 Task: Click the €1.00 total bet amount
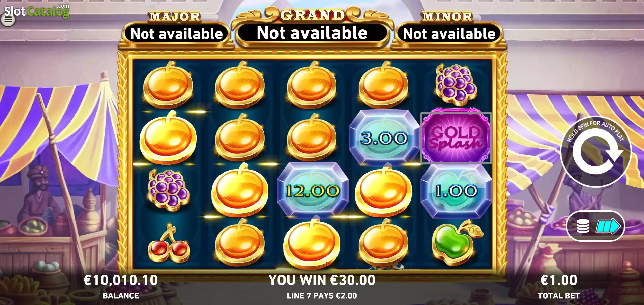click(559, 280)
